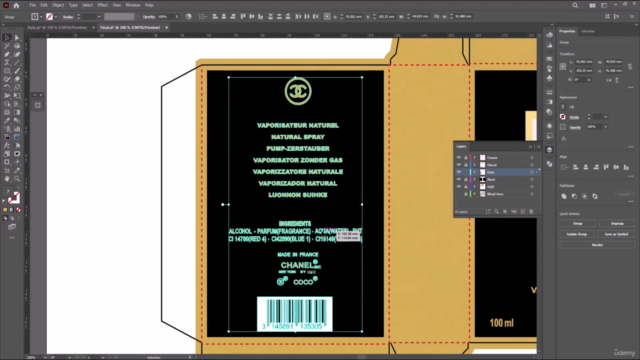
Task: Click the Home icon in app bar
Action: pyautogui.click(x=16, y=5)
